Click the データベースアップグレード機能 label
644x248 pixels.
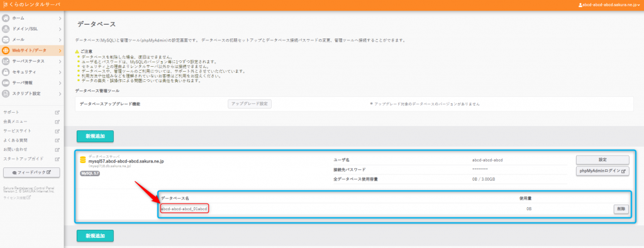tap(110, 104)
